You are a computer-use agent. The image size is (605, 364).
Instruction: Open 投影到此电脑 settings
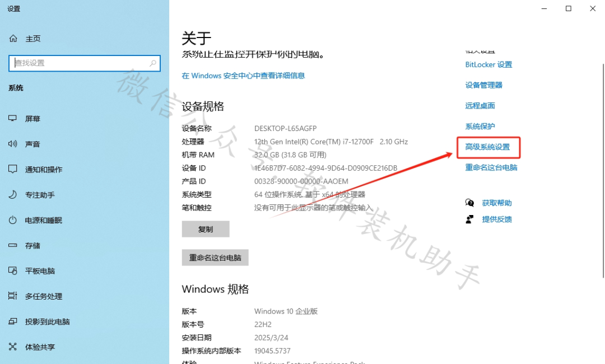tap(48, 321)
